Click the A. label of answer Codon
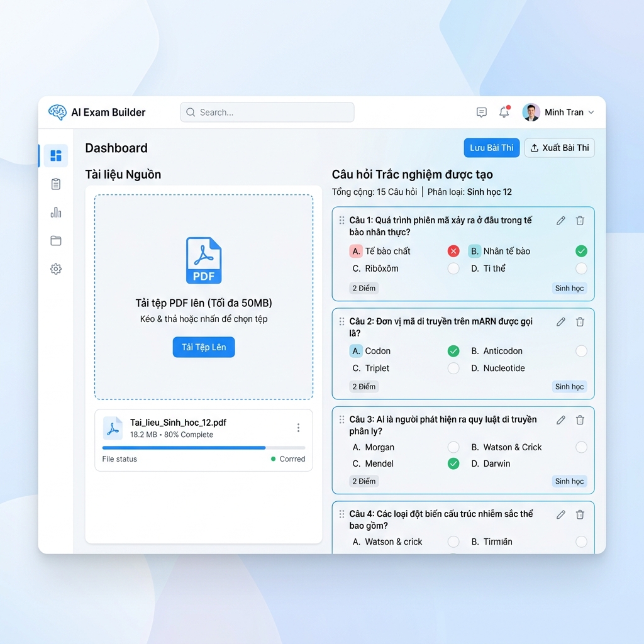This screenshot has width=644, height=644. pyautogui.click(x=356, y=351)
